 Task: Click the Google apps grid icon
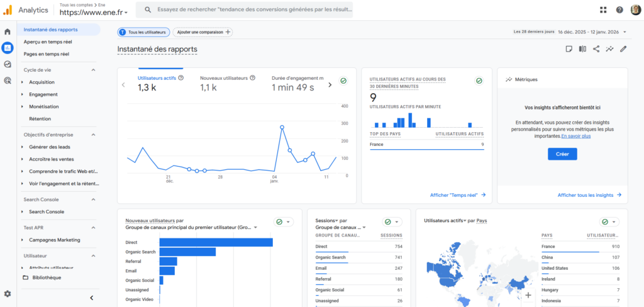click(x=603, y=10)
